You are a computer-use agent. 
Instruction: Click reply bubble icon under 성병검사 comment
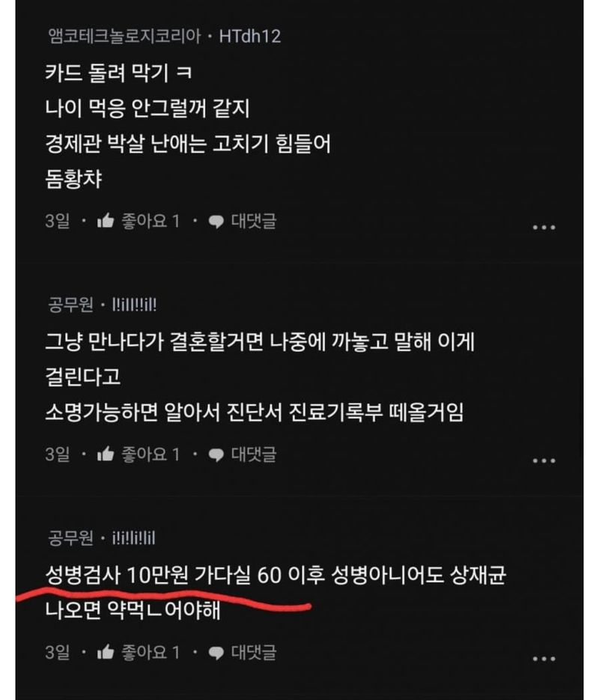216,653
